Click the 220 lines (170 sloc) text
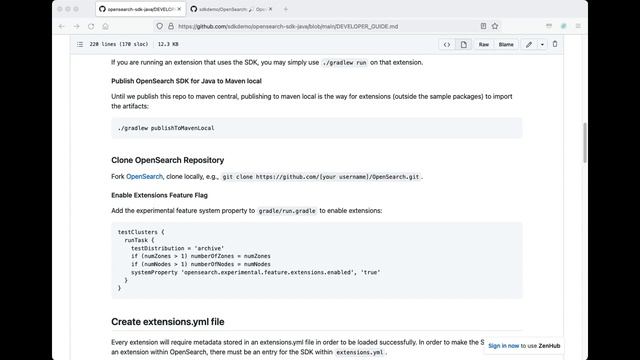 tap(119, 44)
